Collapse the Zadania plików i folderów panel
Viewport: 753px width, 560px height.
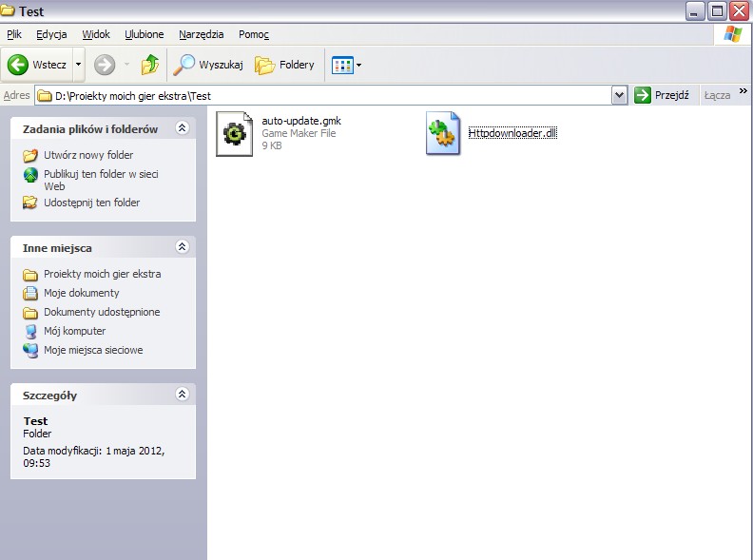pyautogui.click(x=183, y=128)
